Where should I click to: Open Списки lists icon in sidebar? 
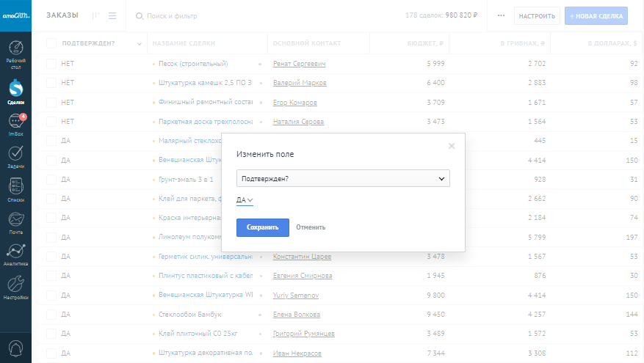click(x=15, y=189)
